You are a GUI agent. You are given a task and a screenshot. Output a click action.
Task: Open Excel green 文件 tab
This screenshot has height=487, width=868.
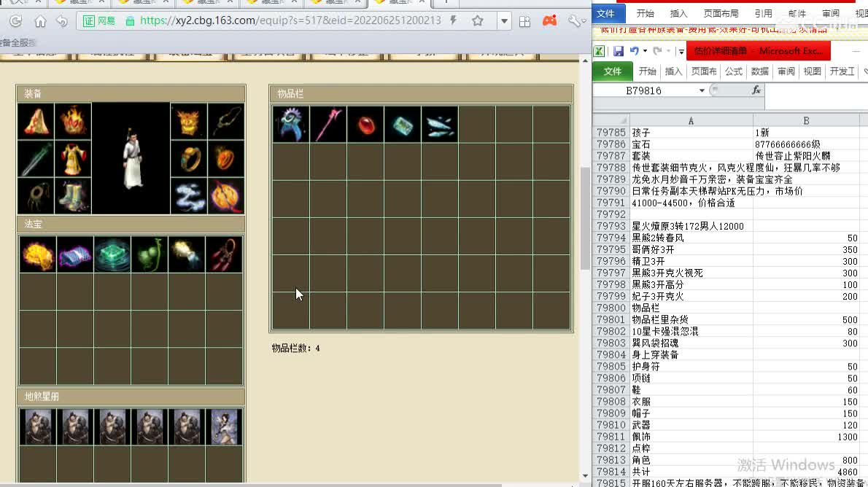click(x=612, y=71)
